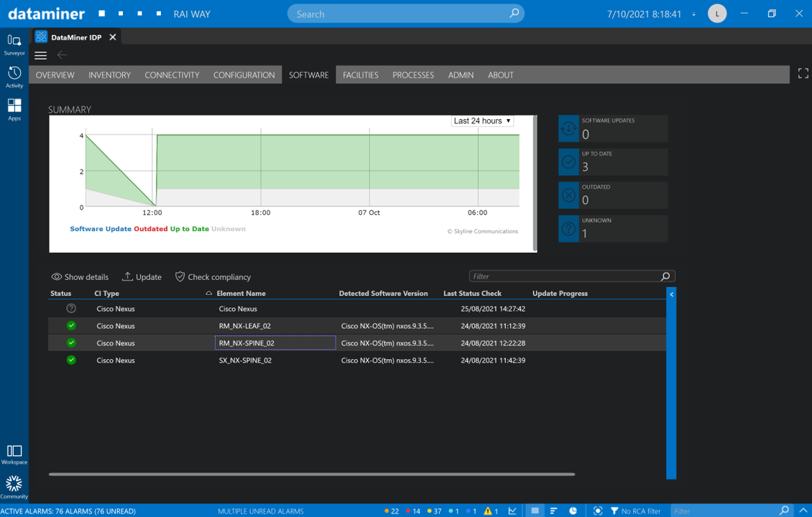The image size is (812, 517).
Task: Click green status icon for SX_NX-SPINE_02
Action: tap(71, 360)
